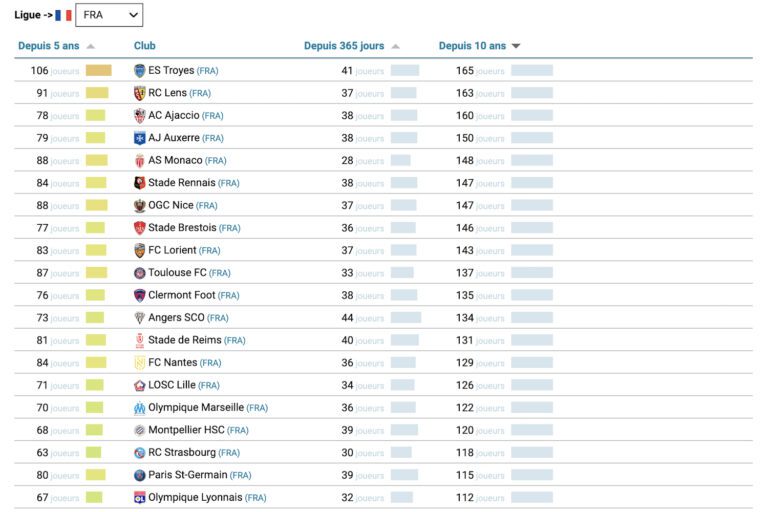Click the AS Monaco club crest
The width and height of the screenshot is (768, 512).
[x=140, y=161]
